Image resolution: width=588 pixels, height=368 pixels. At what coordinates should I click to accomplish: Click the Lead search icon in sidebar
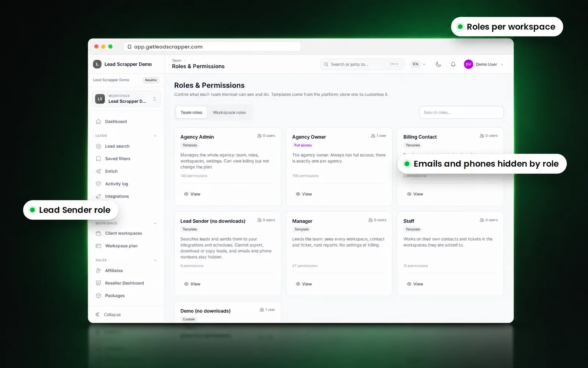pyautogui.click(x=98, y=146)
